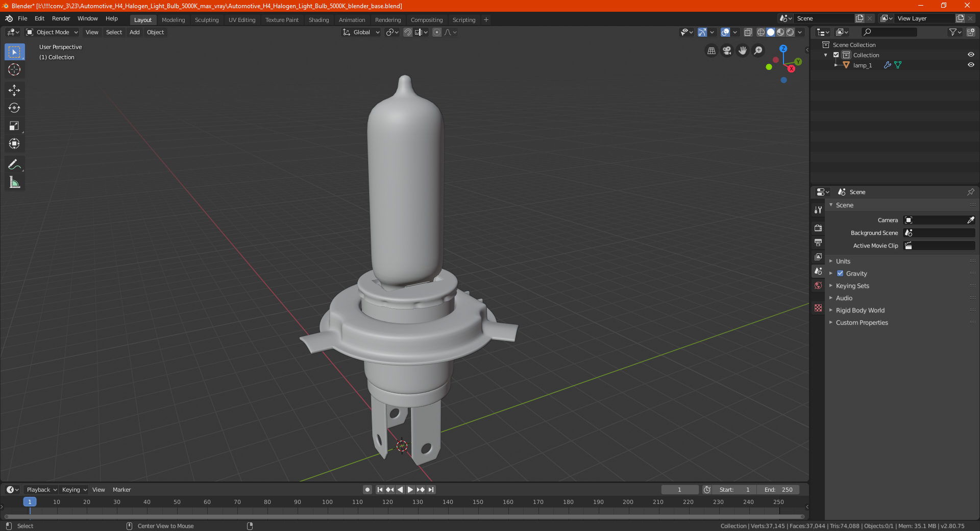Click the Start frame field

tap(734, 490)
